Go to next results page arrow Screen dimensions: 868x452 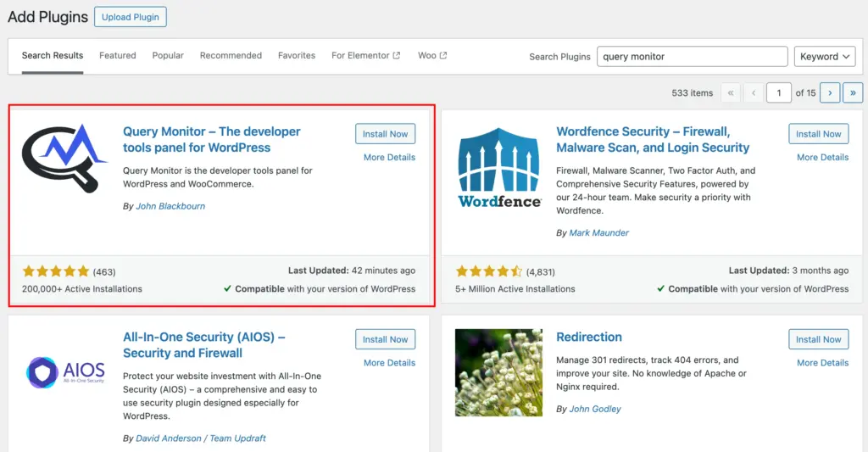(x=830, y=92)
